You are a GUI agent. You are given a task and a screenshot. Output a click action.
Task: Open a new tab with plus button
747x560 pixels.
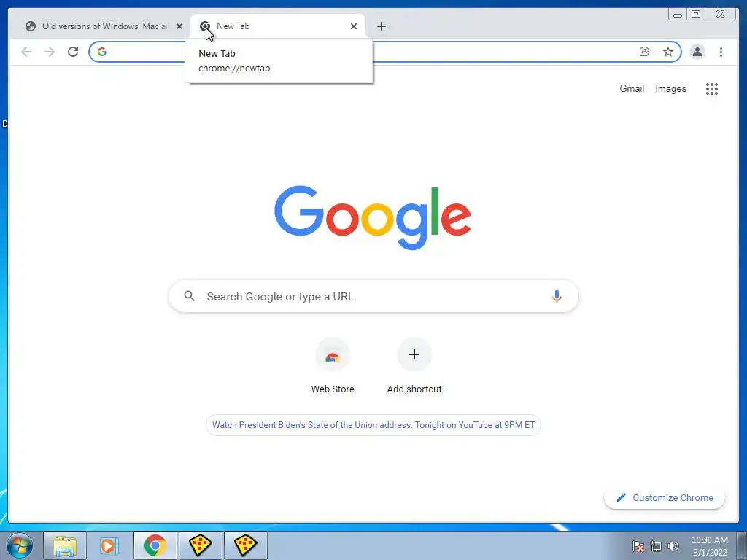381,26
